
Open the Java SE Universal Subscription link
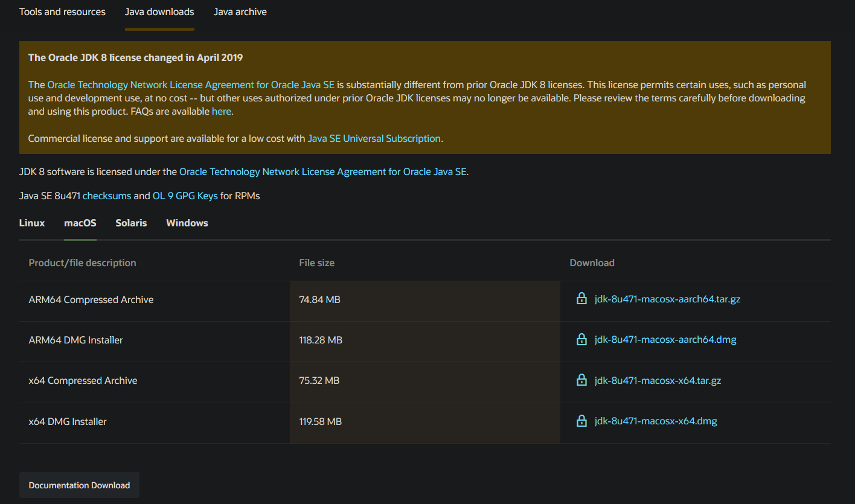click(x=374, y=139)
